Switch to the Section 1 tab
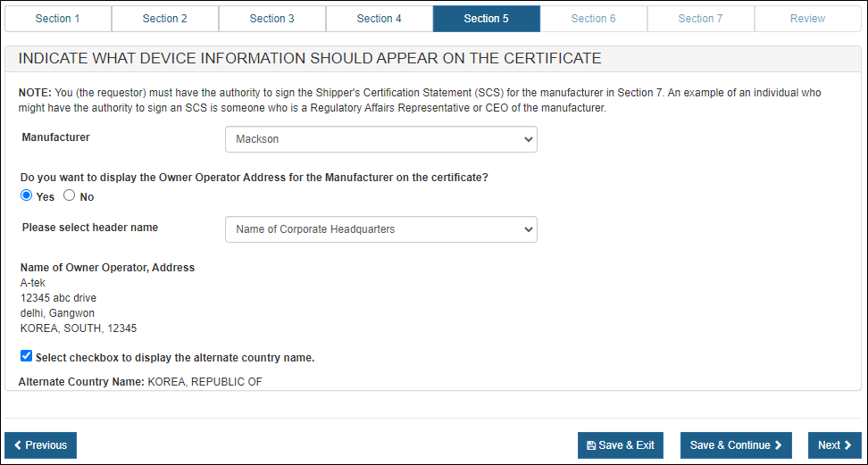The height and width of the screenshot is (465, 868). [57, 19]
